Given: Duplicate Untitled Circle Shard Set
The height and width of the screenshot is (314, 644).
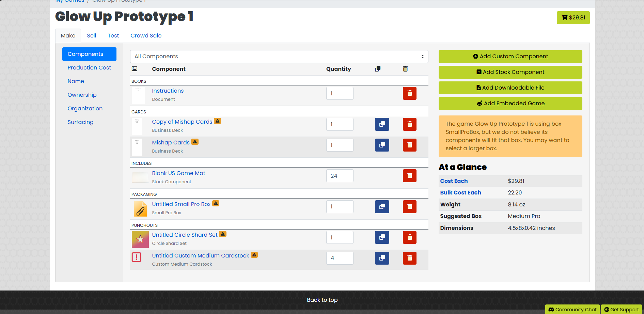Looking at the screenshot, I should (382, 237).
